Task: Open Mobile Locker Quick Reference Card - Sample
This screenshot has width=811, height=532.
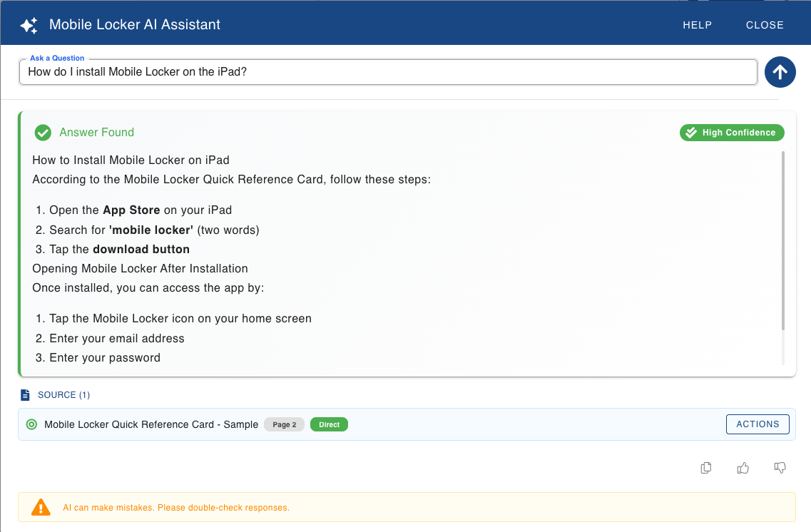Action: [151, 424]
